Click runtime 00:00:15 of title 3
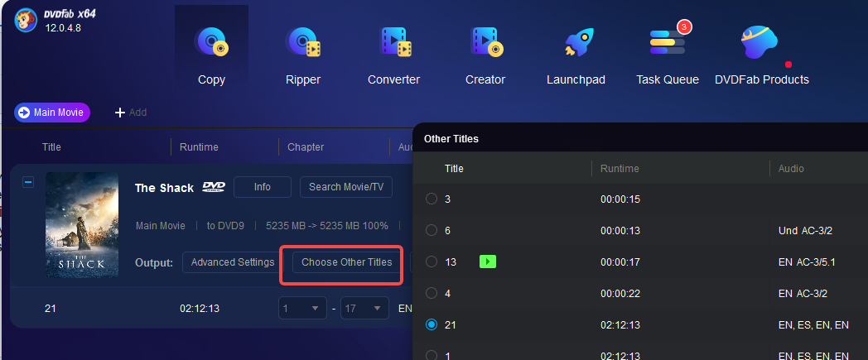The image size is (868, 360). [x=620, y=199]
